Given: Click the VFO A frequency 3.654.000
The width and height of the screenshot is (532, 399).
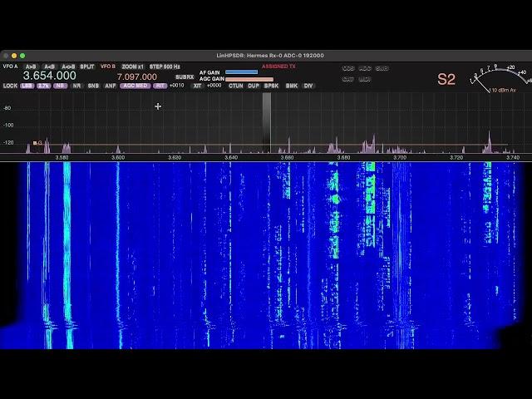Looking at the screenshot, I should click(50, 76).
